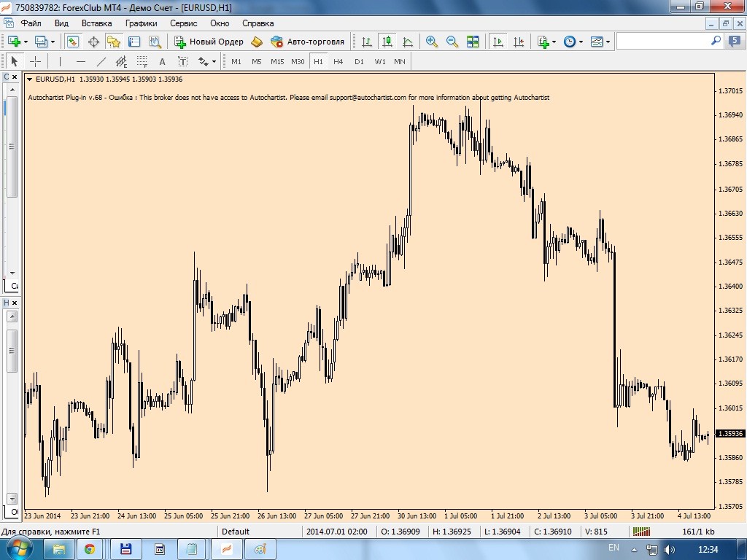Switch the chart to Bar Chart
The width and height of the screenshot is (747, 560).
[367, 42]
